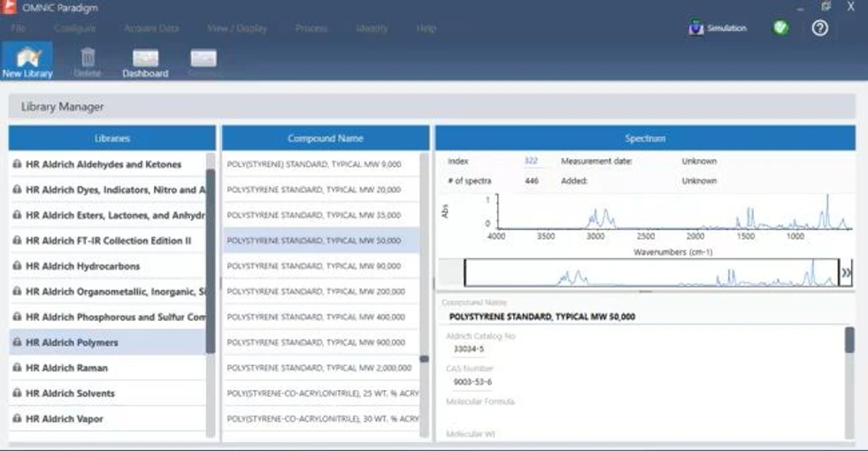Click lock icon beside HR Aldrich Hydrocarbons
Image resolution: width=868 pixels, height=451 pixels.
coord(17,265)
